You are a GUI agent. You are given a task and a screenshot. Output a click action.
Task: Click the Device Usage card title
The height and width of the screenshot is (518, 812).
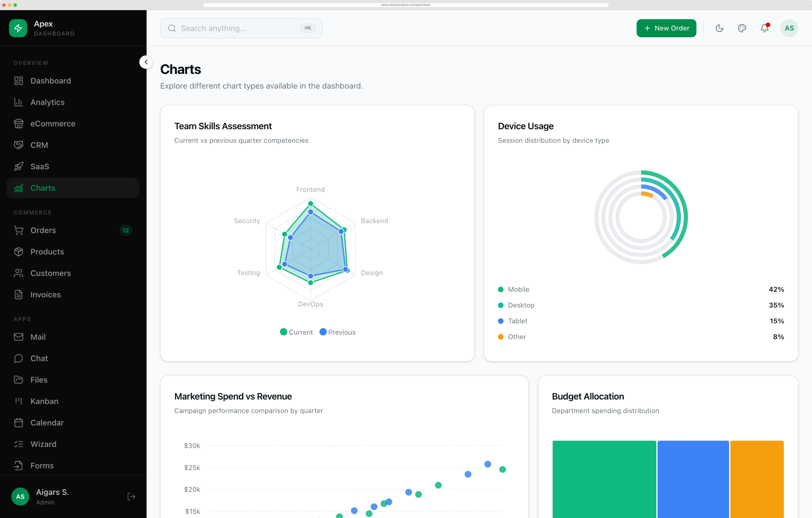click(x=525, y=126)
